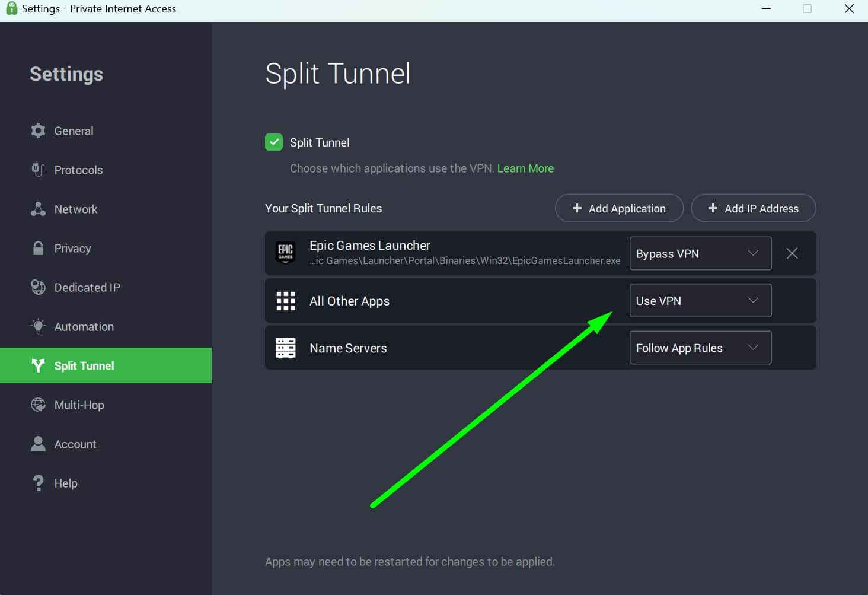Go to Network settings
This screenshot has height=595, width=868.
(106, 209)
